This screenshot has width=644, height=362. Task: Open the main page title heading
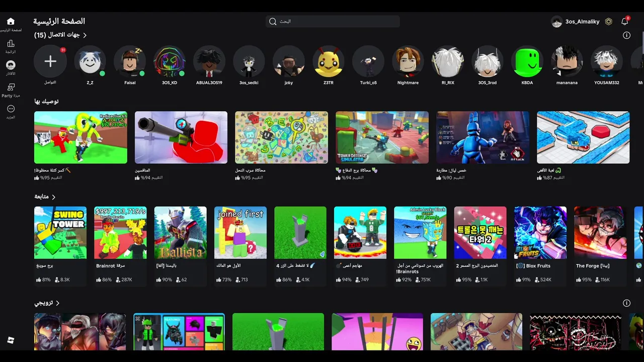(59, 21)
